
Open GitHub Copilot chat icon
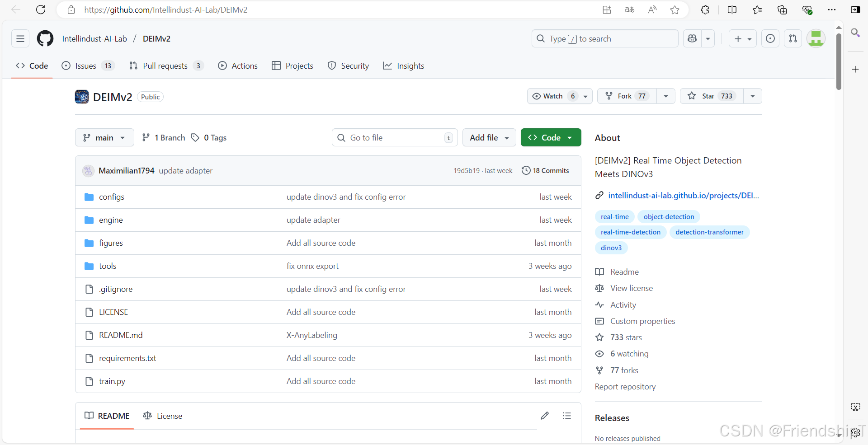[x=692, y=38]
